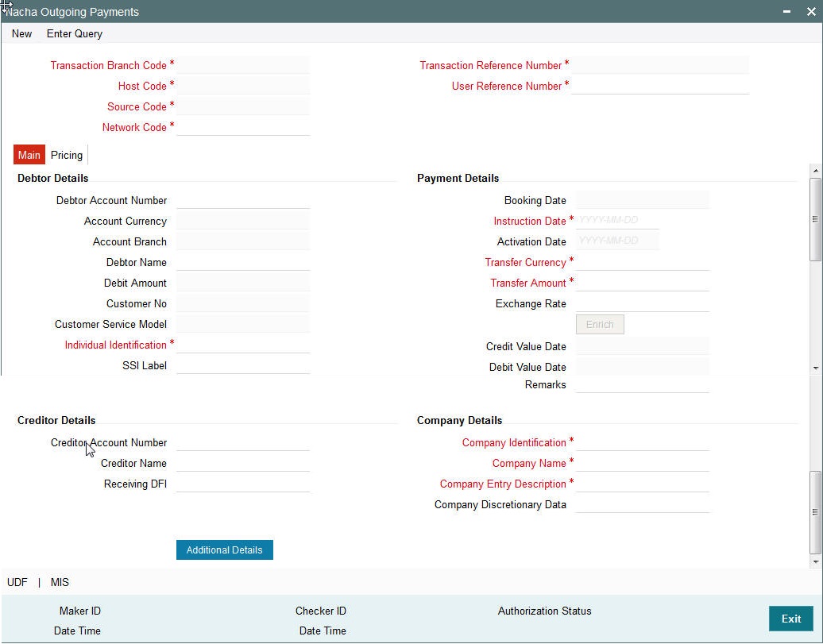Open the MIS link
The image size is (823, 644).
click(60, 583)
